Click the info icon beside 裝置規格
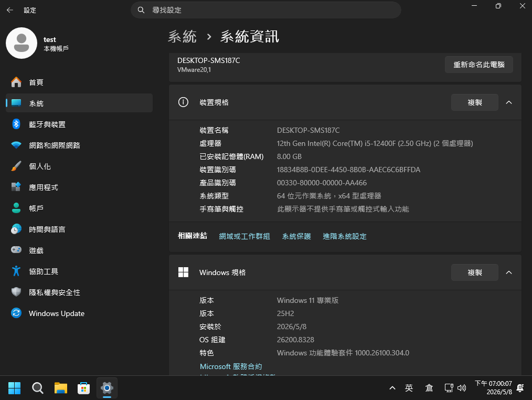532x400 pixels. [x=183, y=102]
